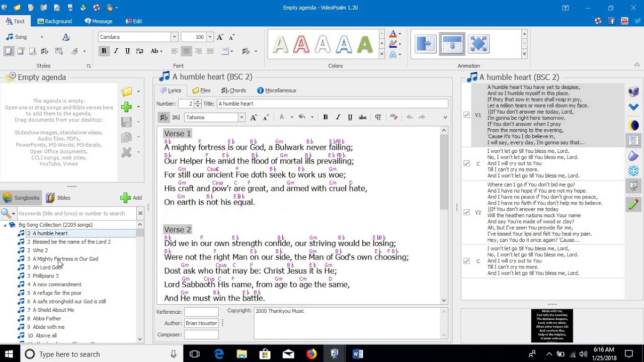This screenshot has height=362, width=644.
Task: Uncheck the last C chorus checkbox
Action: [466, 261]
